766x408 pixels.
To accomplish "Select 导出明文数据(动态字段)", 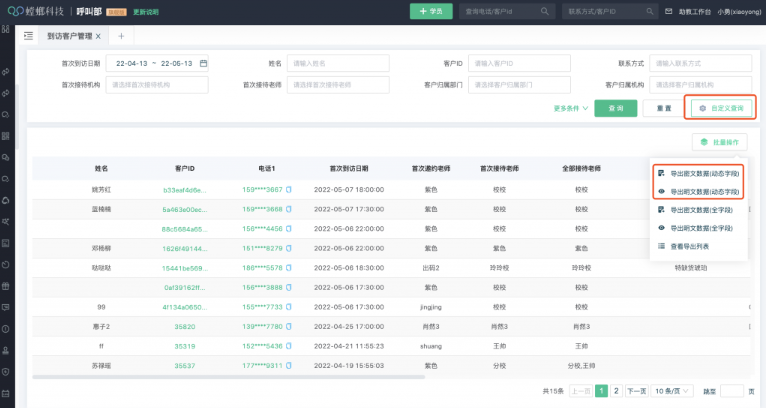I will tap(699, 192).
